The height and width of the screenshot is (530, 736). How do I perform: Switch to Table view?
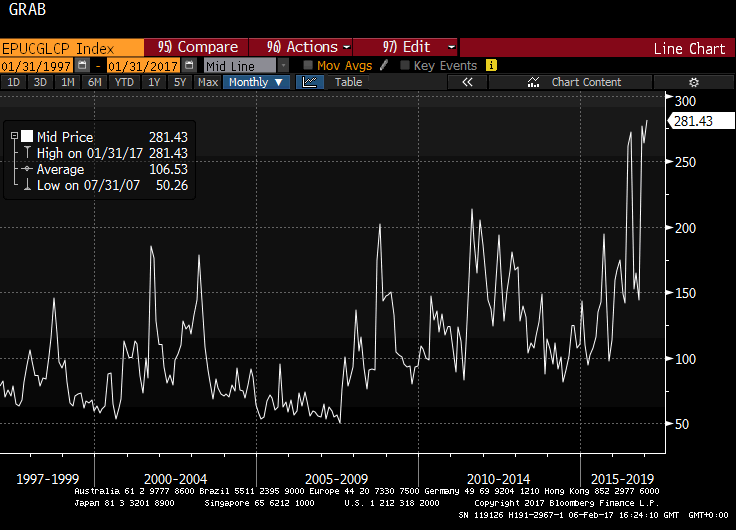[348, 82]
